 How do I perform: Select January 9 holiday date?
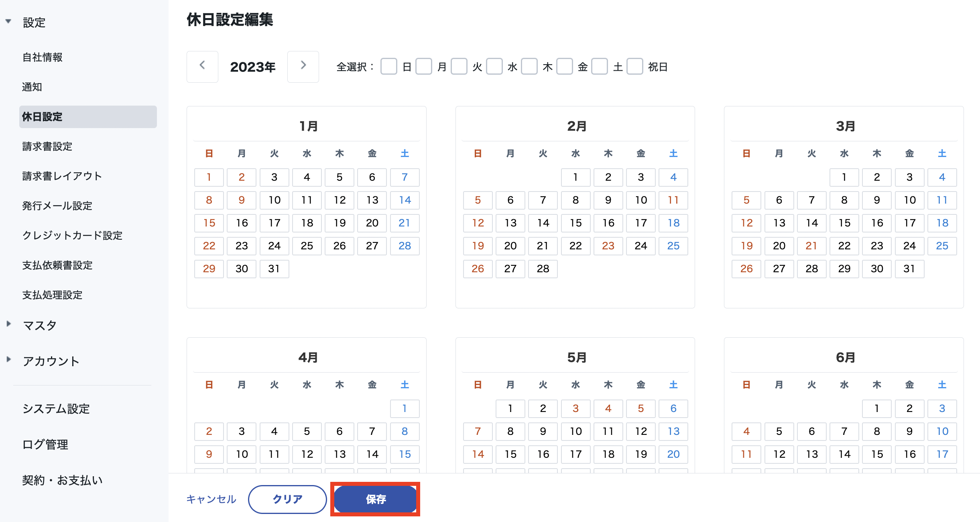coord(242,200)
